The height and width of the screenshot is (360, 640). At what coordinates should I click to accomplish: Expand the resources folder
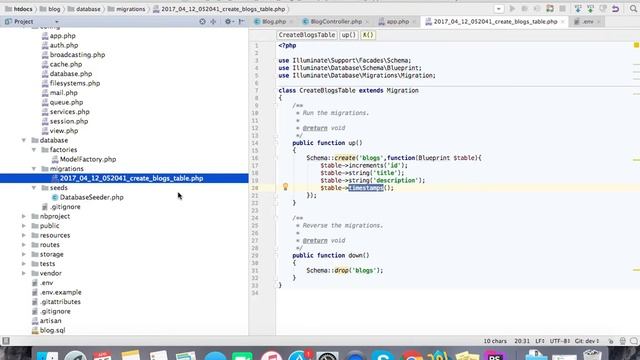click(x=24, y=236)
